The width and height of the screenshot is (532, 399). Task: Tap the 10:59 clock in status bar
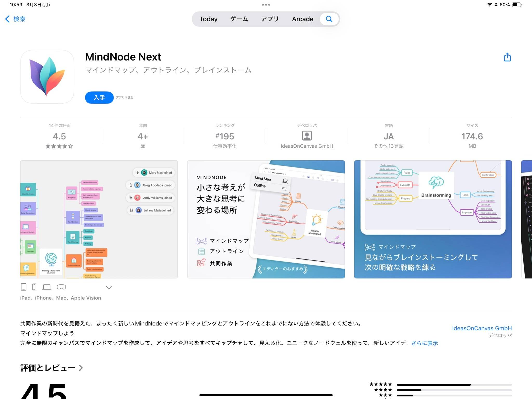point(16,5)
